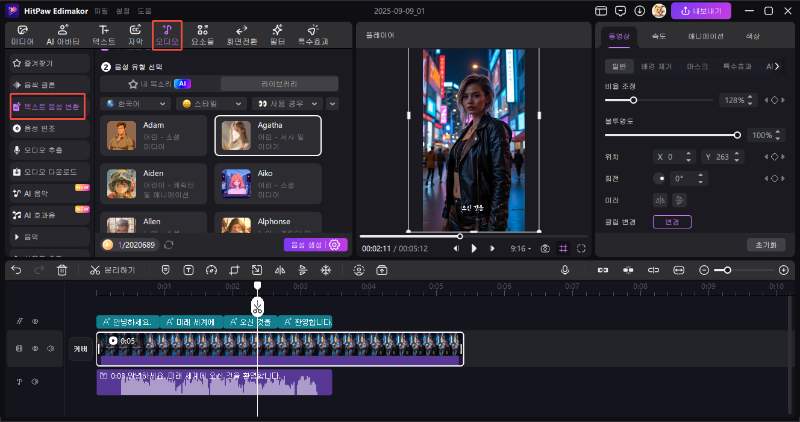Click on the scale ratio slider
800x422 pixels.
coord(658,101)
